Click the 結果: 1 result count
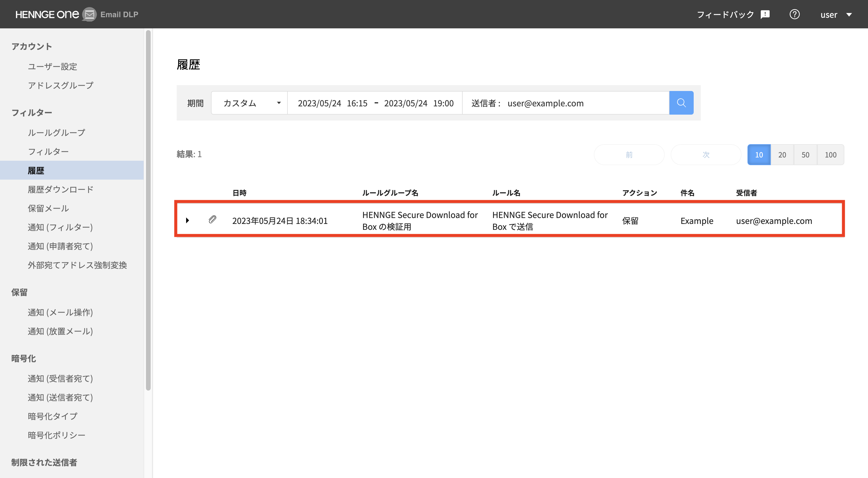This screenshot has height=478, width=868. 189,154
